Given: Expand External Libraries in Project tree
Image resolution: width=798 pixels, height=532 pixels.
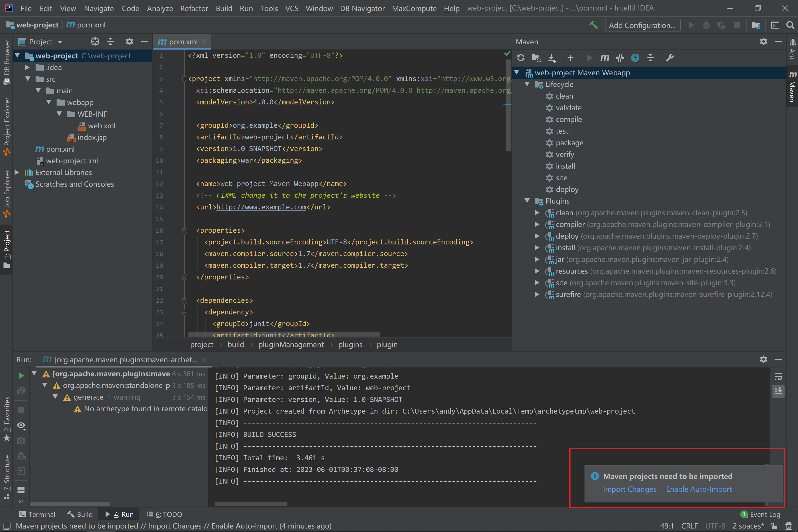Looking at the screenshot, I should pyautogui.click(x=17, y=172).
